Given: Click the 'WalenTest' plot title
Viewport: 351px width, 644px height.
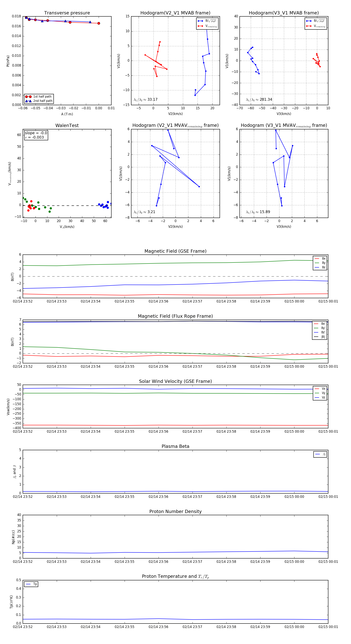Looking at the screenshot, I should pyautogui.click(x=67, y=125).
